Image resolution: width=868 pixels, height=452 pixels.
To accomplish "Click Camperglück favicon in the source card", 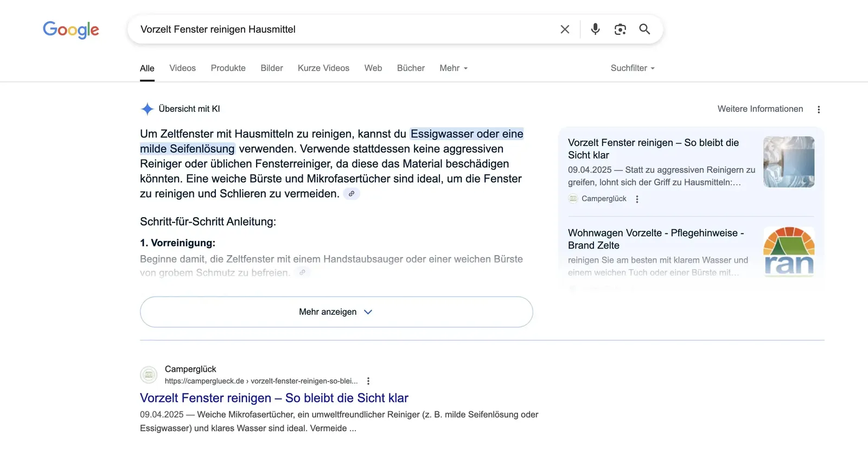I will coord(573,199).
